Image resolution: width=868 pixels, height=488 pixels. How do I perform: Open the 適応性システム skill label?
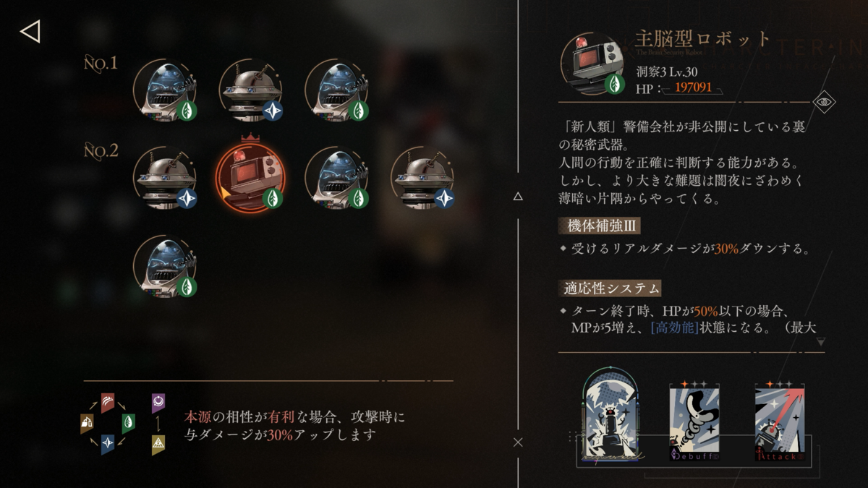tap(610, 288)
